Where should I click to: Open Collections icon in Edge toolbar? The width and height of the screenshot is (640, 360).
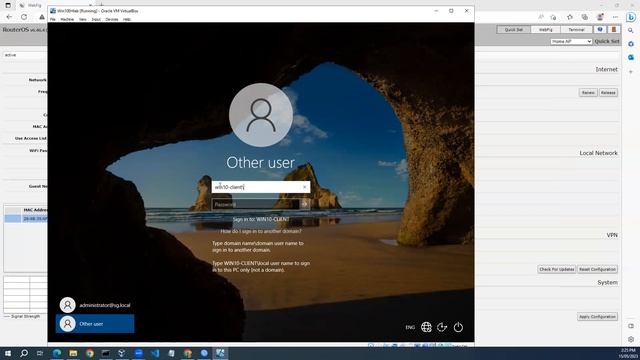tap(584, 17)
